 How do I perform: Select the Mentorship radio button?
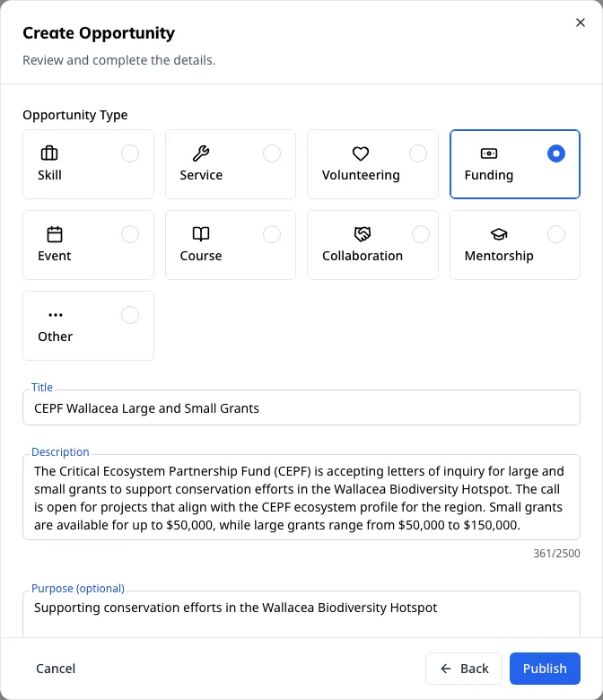556,234
